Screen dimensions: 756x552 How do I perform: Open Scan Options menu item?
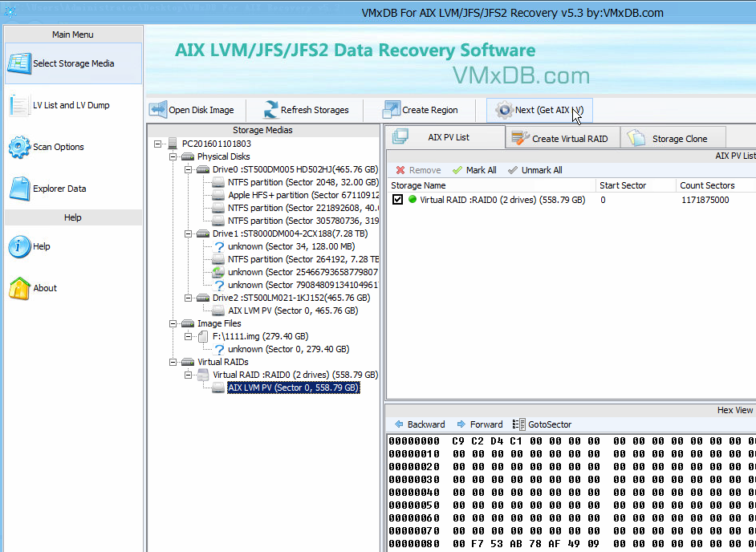point(73,147)
